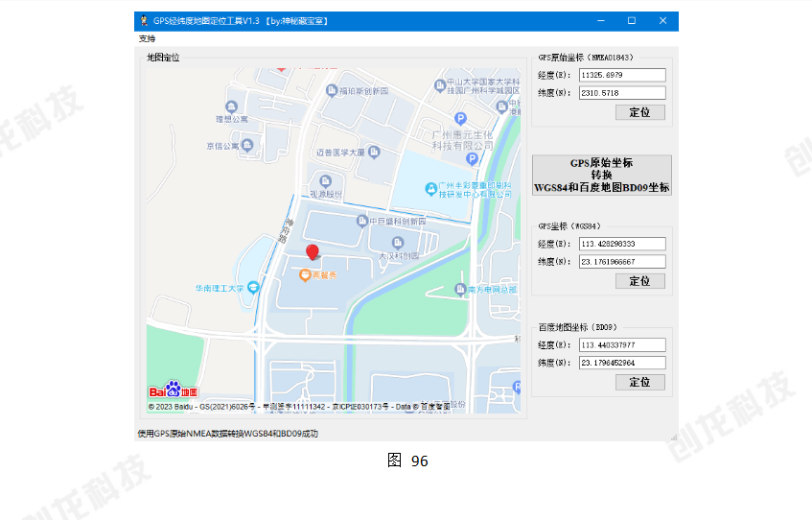The width and height of the screenshot is (812, 520).
Task: Select the 京信公寓 map icon
Action: point(247,145)
